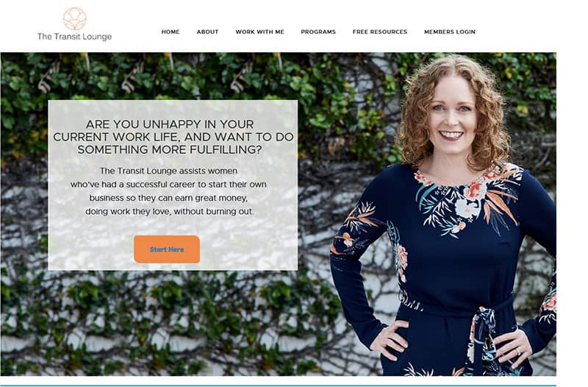Select Programs in the navigation bar

318,32
